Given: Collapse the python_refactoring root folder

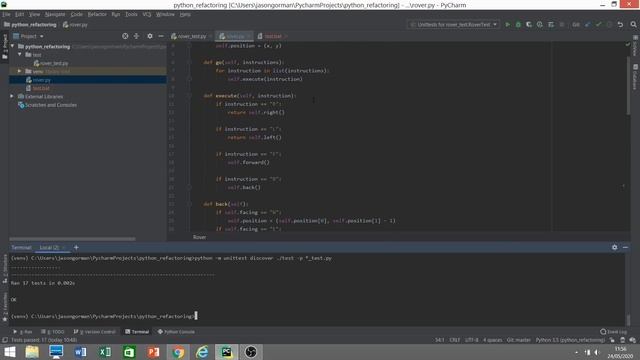Looking at the screenshot, I should point(12,47).
